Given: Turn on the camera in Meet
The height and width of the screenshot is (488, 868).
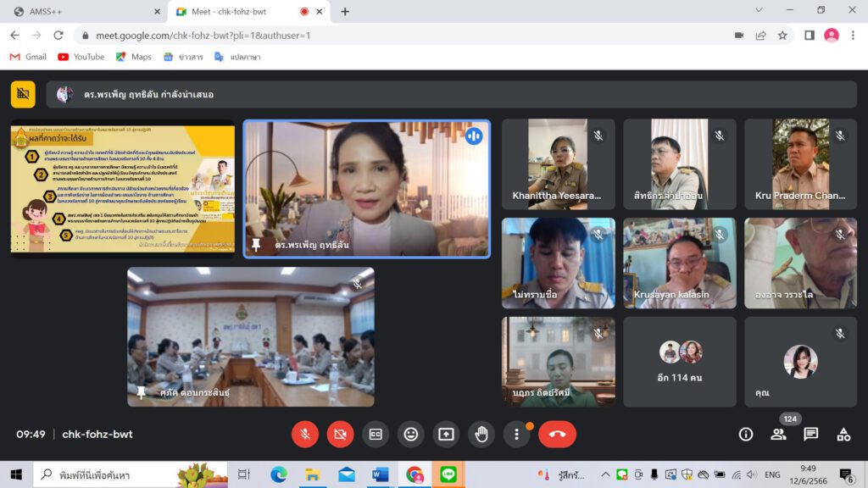Looking at the screenshot, I should pos(340,435).
